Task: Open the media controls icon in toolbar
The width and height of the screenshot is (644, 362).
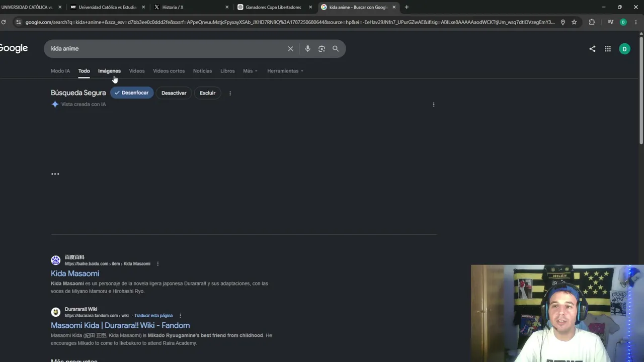Action: 610,22
